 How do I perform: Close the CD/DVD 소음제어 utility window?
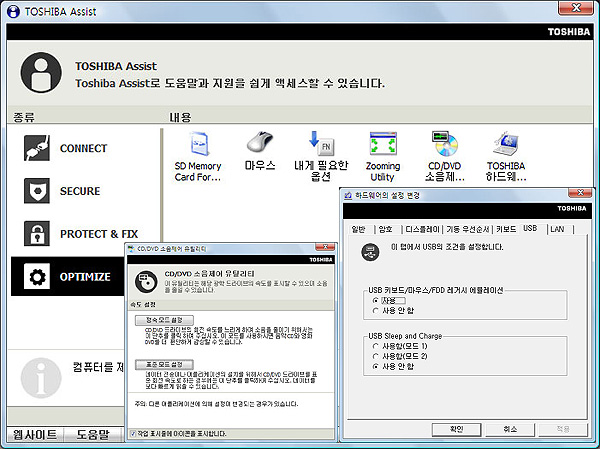325,247
